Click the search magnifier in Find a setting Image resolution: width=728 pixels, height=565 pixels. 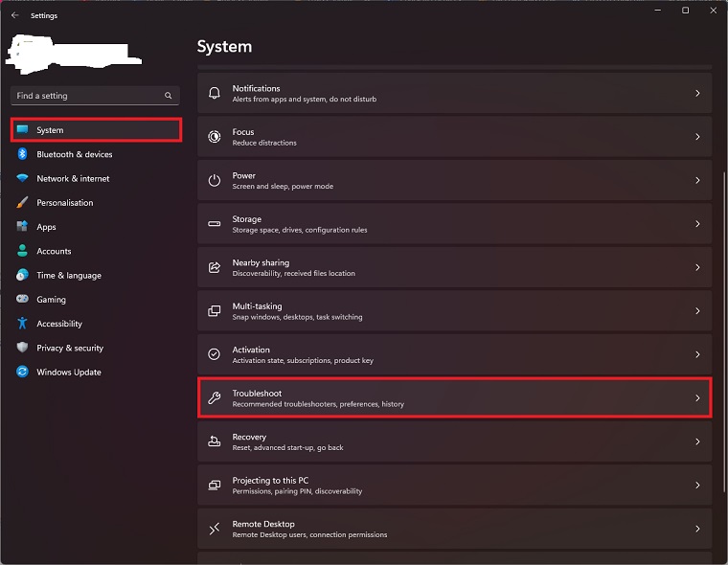(x=169, y=96)
